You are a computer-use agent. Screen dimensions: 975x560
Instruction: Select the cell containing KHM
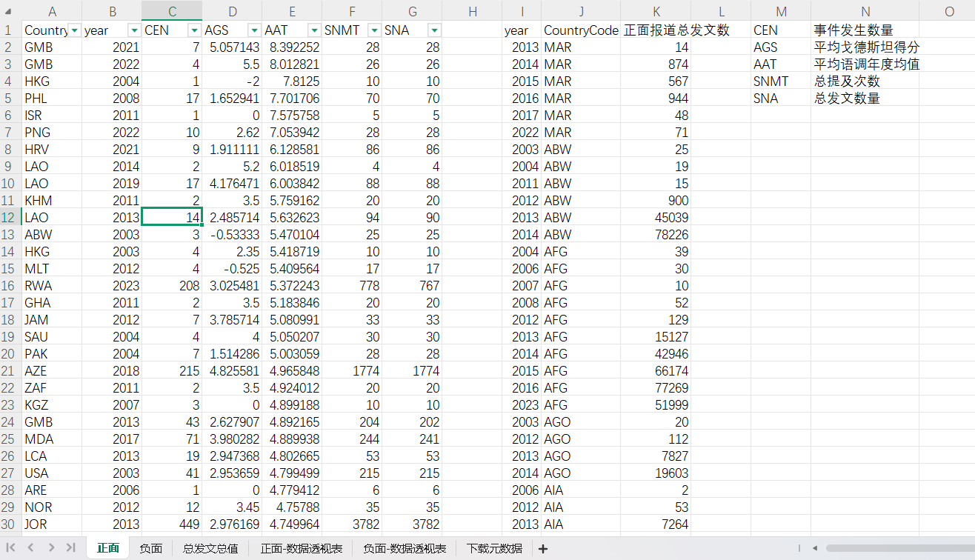[52, 201]
